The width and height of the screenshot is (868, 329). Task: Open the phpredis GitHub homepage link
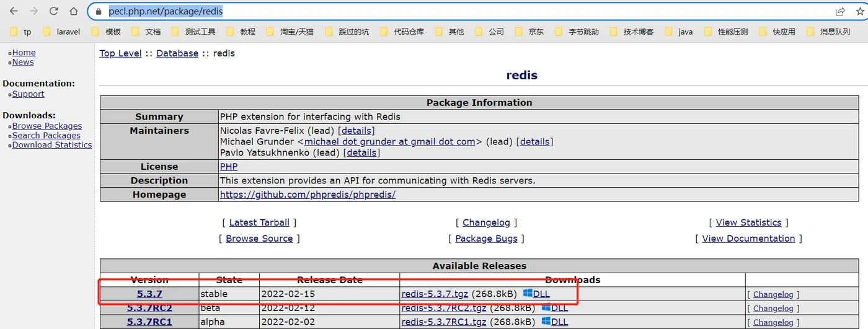tap(308, 195)
